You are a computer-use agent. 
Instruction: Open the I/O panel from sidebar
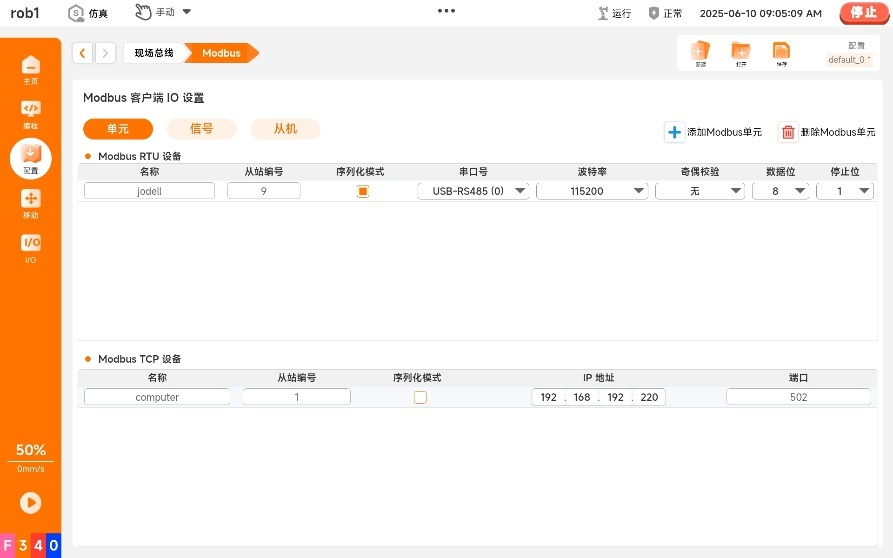pyautogui.click(x=31, y=246)
